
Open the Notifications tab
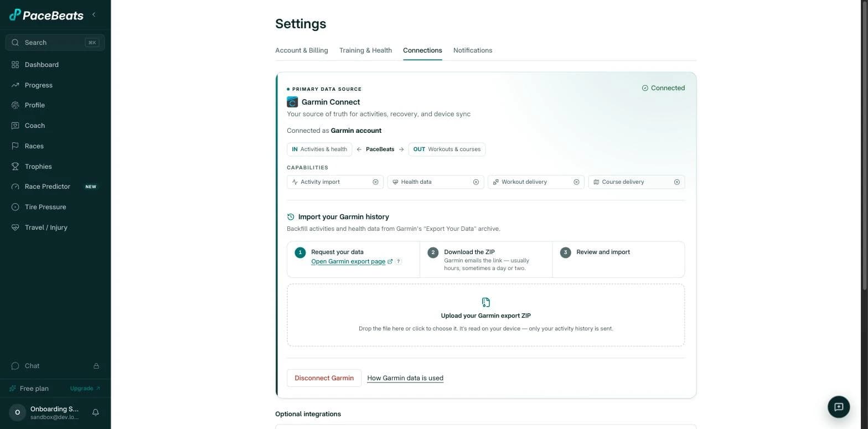[x=473, y=50]
